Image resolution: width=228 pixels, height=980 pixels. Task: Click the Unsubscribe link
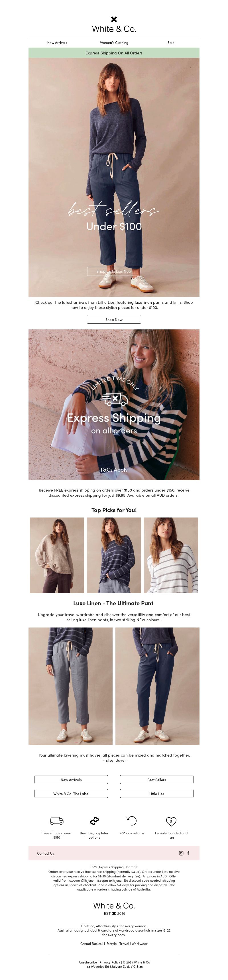click(88, 962)
